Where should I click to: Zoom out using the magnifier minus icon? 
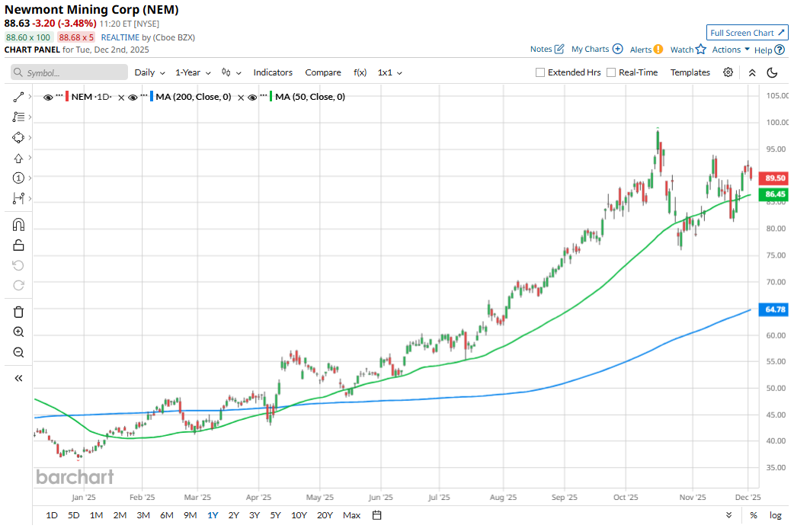(x=18, y=352)
